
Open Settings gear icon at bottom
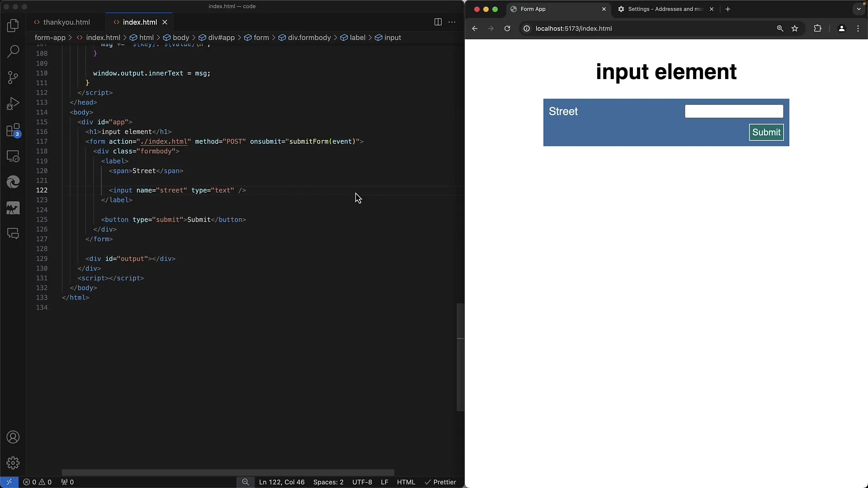(13, 463)
